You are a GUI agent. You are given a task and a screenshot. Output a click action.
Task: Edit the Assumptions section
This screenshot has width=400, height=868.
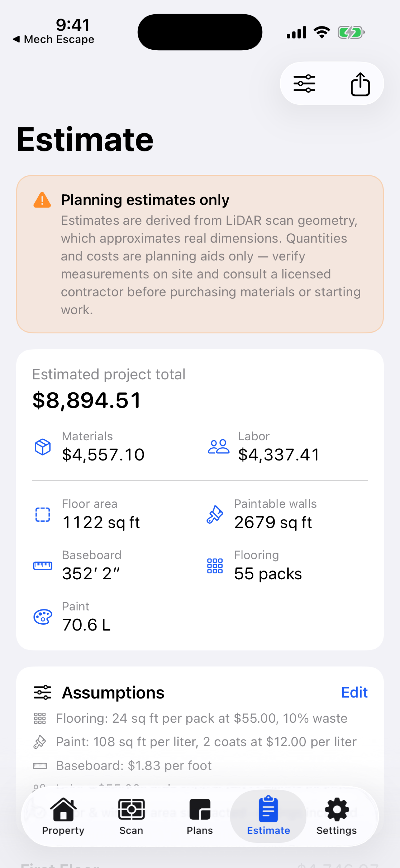point(354,693)
